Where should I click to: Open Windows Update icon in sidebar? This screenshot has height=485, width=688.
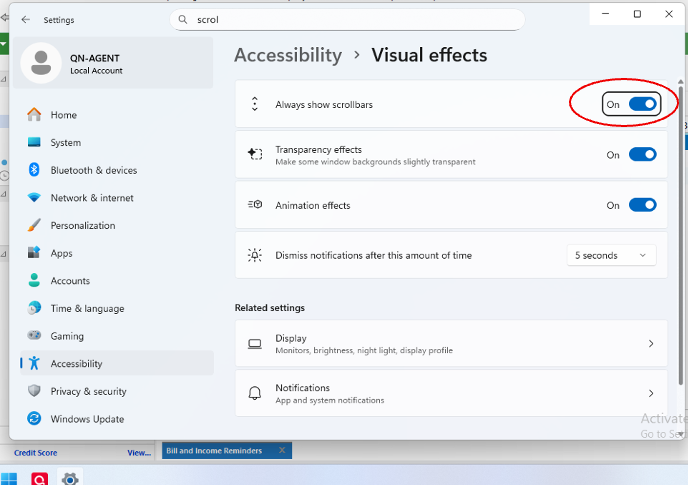pyautogui.click(x=34, y=419)
